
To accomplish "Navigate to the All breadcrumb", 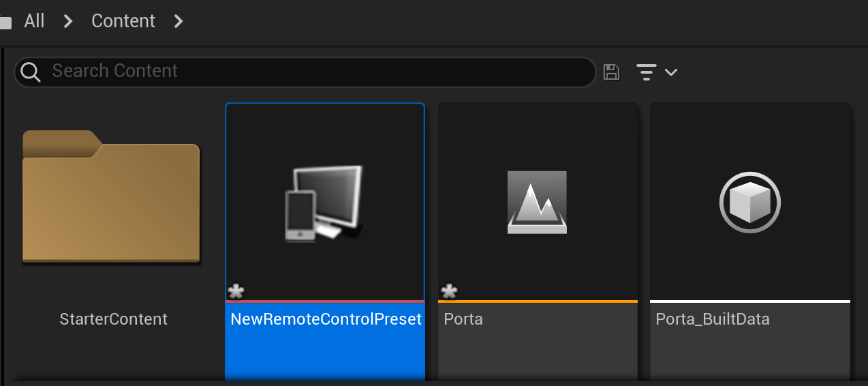I will coord(34,21).
